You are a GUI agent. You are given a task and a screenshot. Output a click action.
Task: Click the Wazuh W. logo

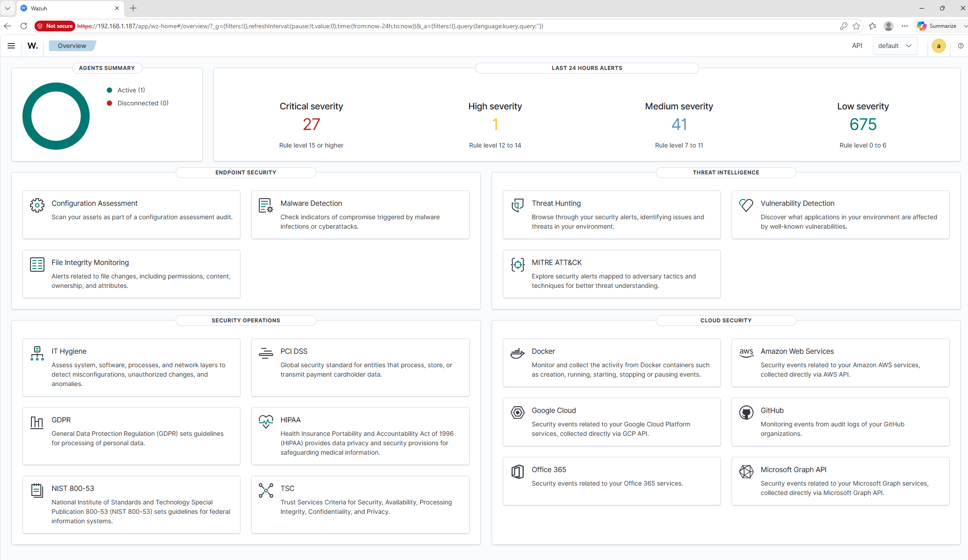(x=33, y=46)
